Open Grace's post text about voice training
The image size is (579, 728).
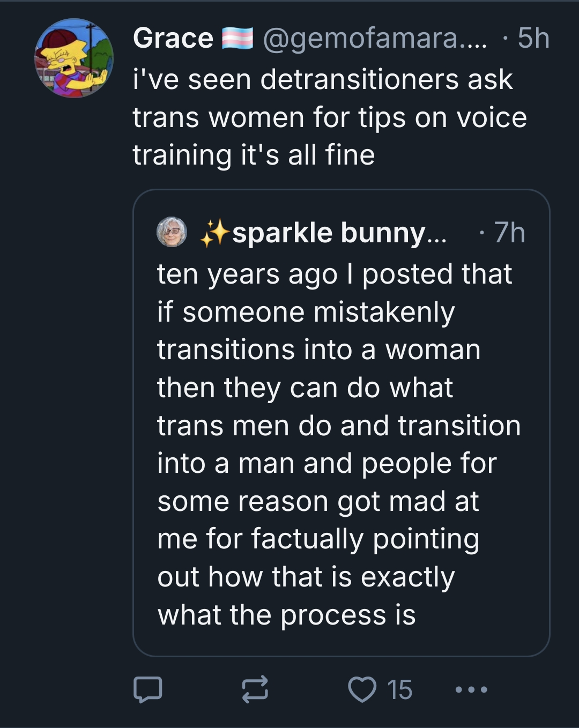click(x=329, y=117)
